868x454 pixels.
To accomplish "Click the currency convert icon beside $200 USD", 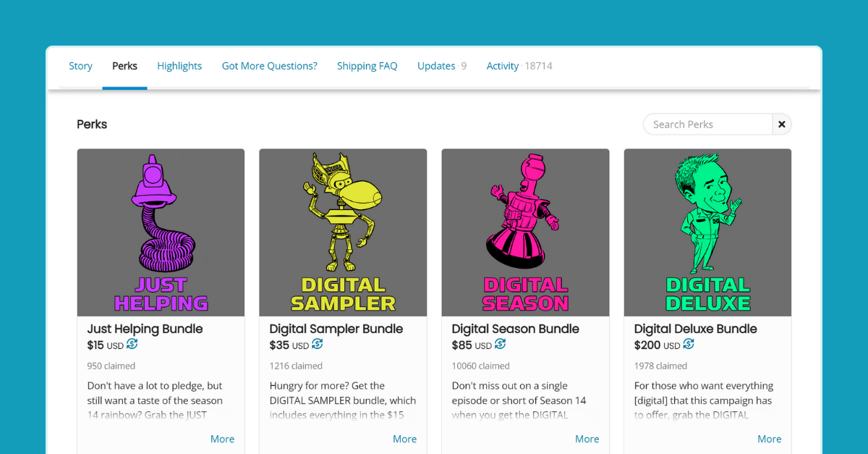I will click(689, 345).
